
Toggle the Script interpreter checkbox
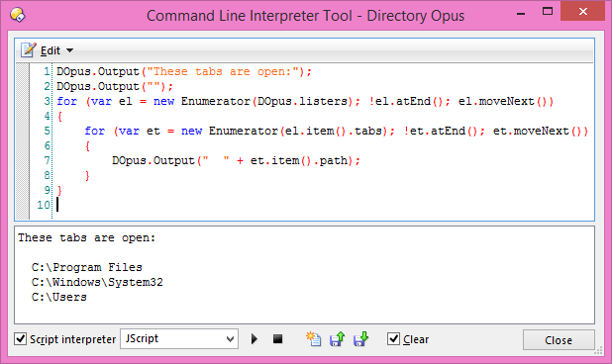20,338
